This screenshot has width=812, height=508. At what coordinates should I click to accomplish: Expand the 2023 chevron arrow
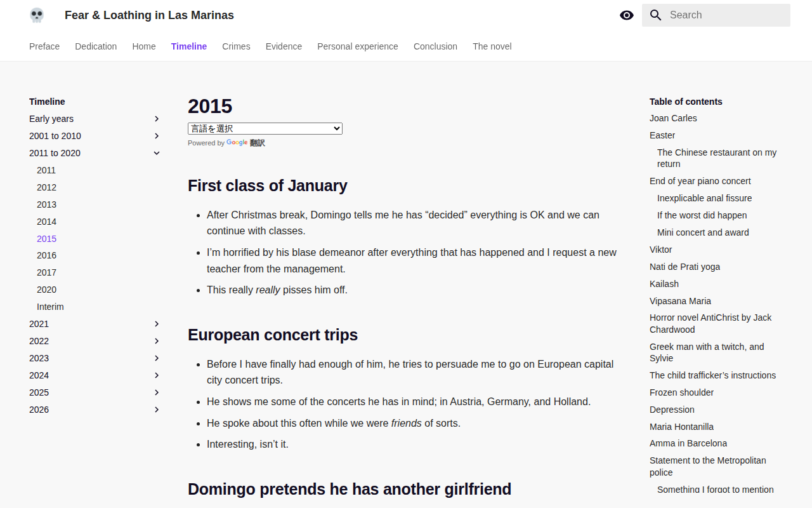point(157,358)
